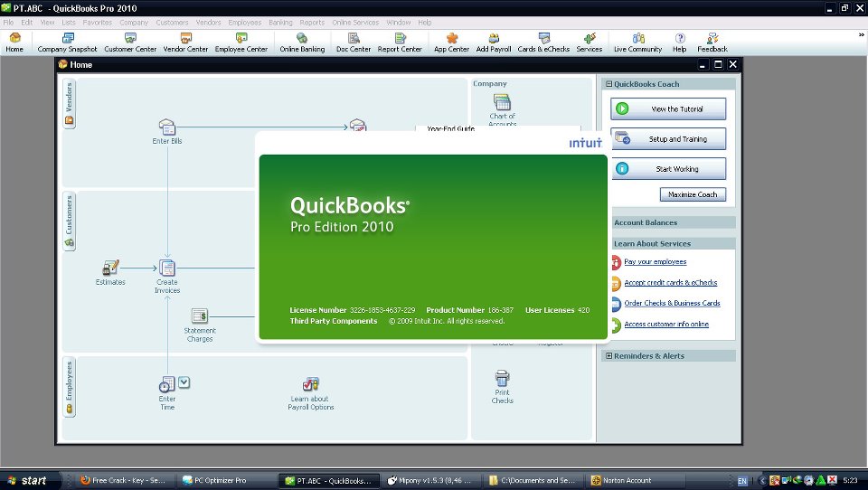This screenshot has height=490, width=868.
Task: Select the Vendors side tab
Action: (69, 104)
